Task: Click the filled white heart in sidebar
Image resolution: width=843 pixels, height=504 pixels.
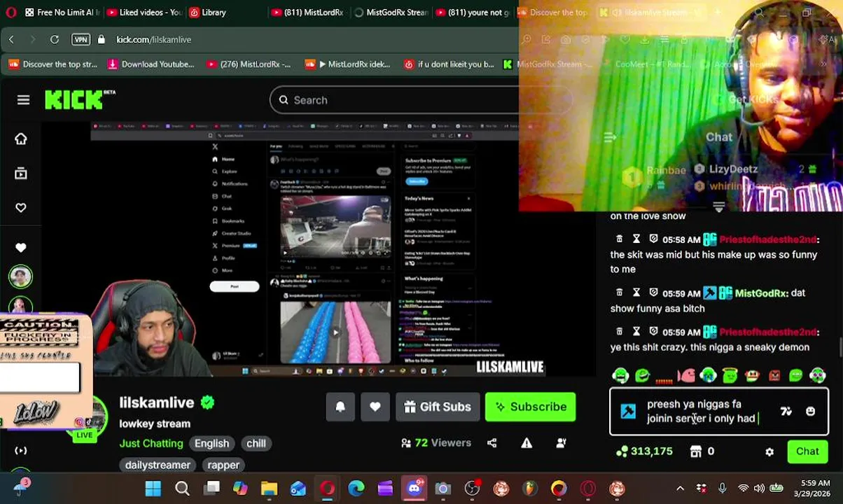Action: click(21, 247)
